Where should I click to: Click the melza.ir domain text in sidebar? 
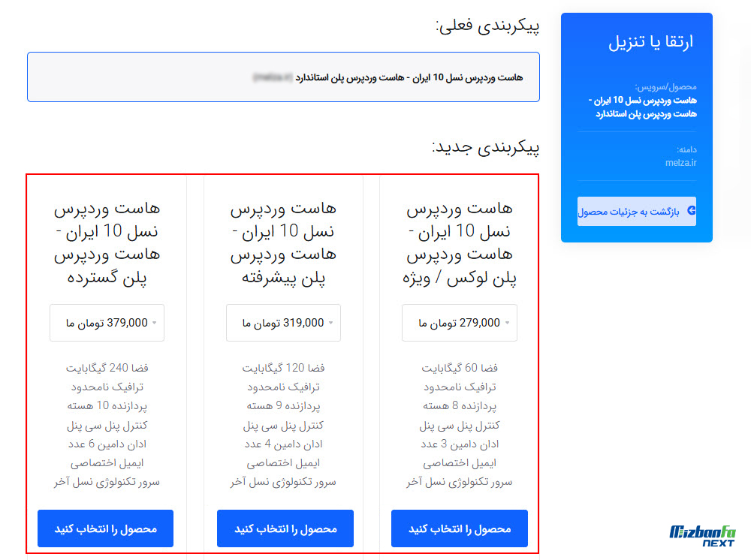click(680, 163)
